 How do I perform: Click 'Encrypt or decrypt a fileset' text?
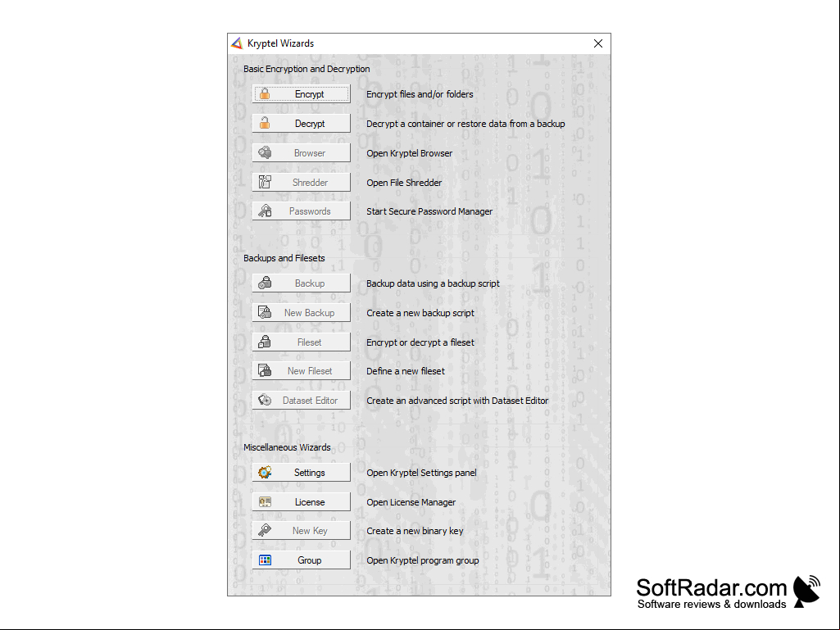point(420,342)
